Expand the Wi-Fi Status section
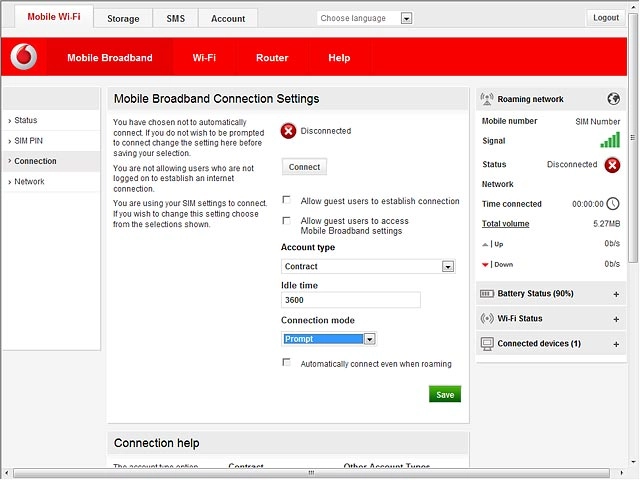640x480 pixels. click(616, 319)
